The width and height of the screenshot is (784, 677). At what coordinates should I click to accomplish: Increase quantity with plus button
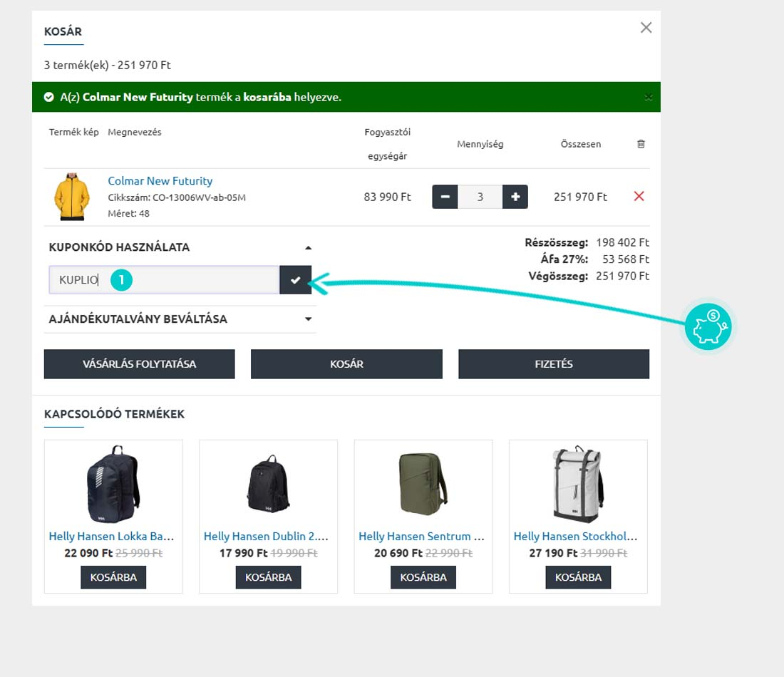coord(515,197)
